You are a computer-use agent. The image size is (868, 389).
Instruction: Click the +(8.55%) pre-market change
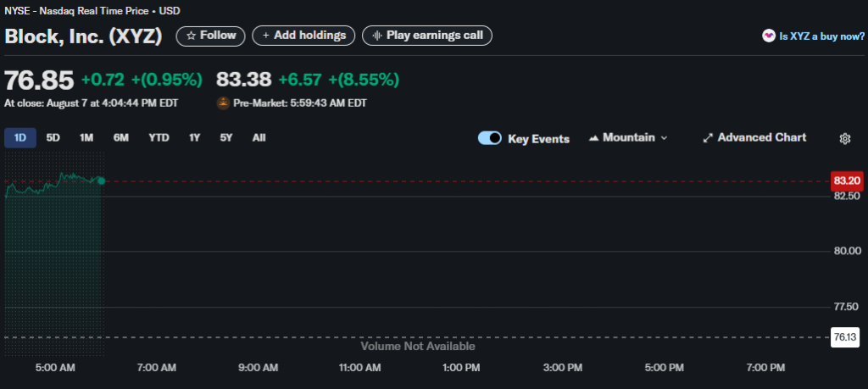click(x=364, y=81)
